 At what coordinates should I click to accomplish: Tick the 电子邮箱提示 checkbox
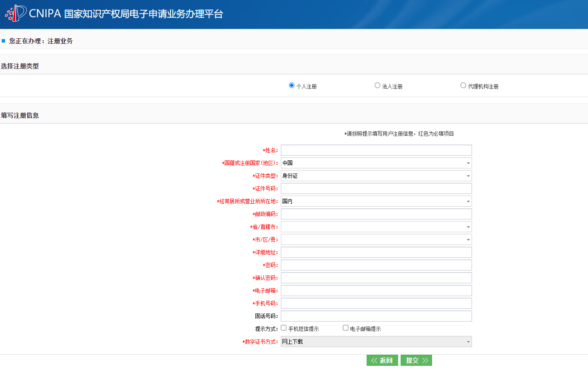[345, 328]
